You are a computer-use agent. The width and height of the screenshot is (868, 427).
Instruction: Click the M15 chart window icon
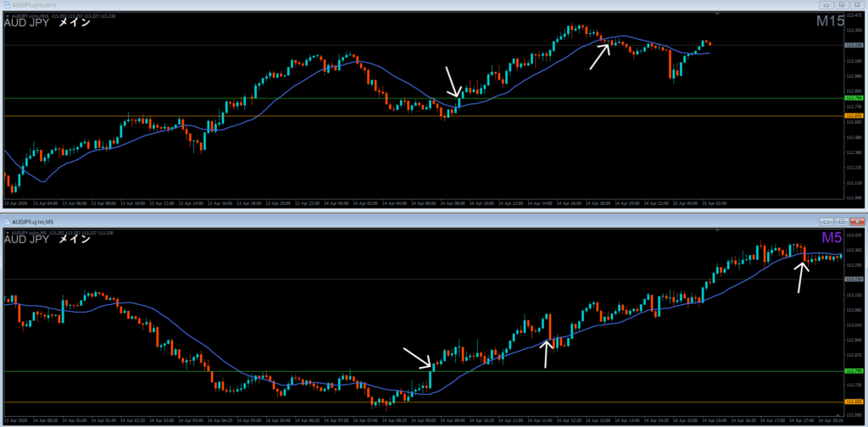(7, 5)
